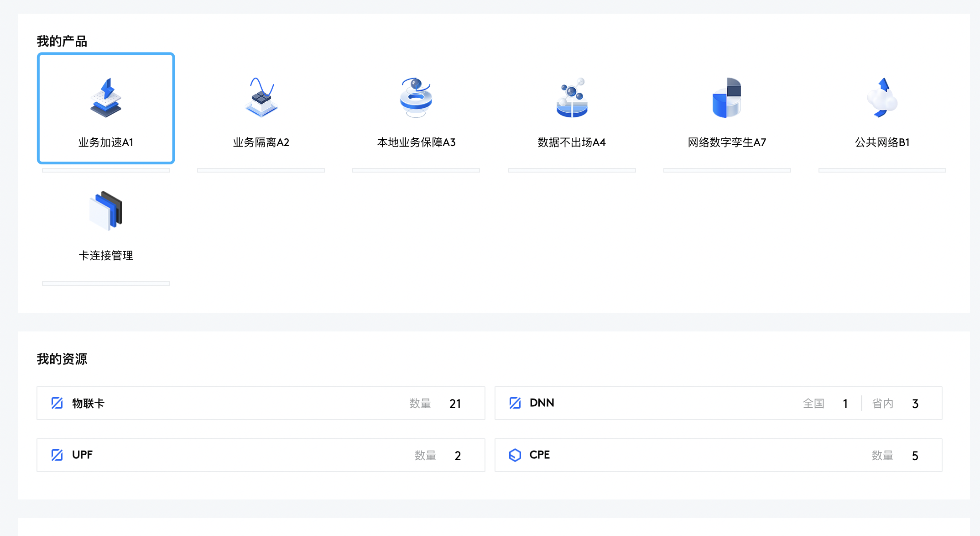Click the 数据不出场A4 molecule icon
This screenshot has width=980, height=536.
click(x=572, y=97)
